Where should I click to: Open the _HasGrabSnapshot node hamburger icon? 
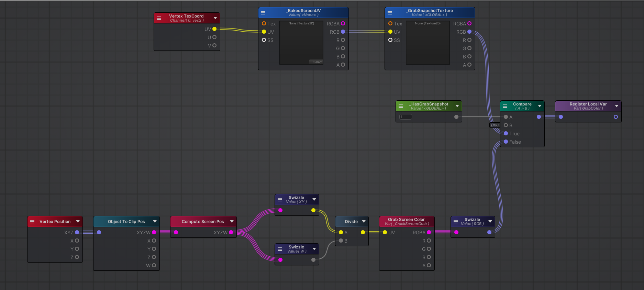(401, 106)
